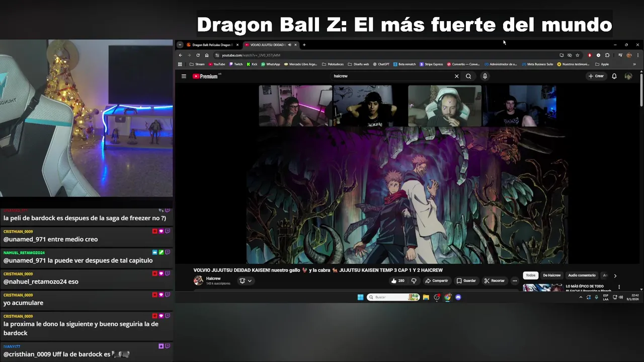The width and height of the screenshot is (644, 362).
Task: Open YouTube notifications bell
Action: 614,76
